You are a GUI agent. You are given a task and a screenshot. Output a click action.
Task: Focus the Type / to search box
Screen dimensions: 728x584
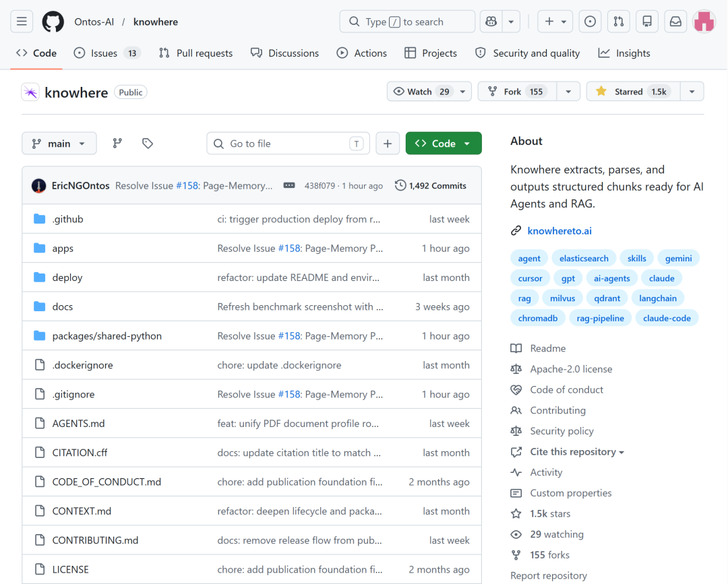407,22
